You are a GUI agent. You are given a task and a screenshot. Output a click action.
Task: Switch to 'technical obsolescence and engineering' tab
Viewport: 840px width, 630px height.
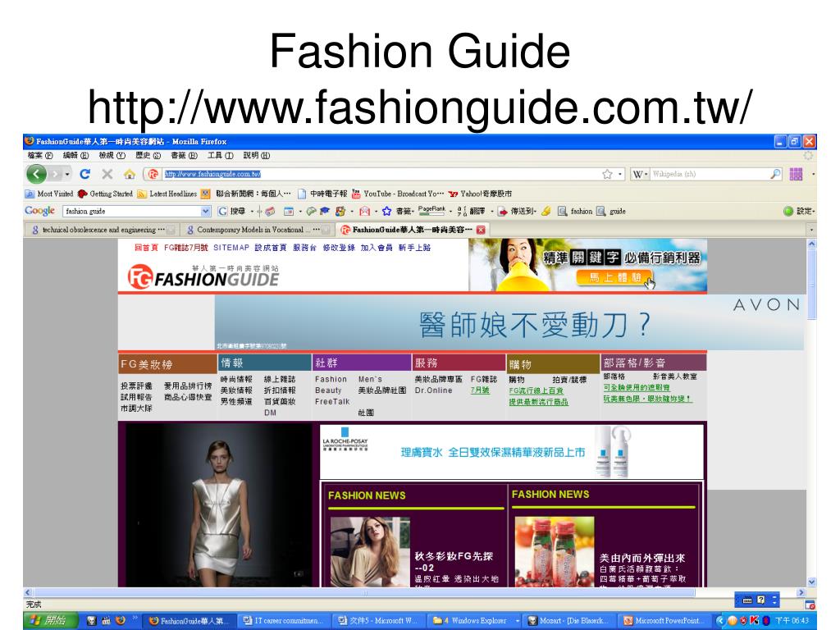(x=102, y=230)
